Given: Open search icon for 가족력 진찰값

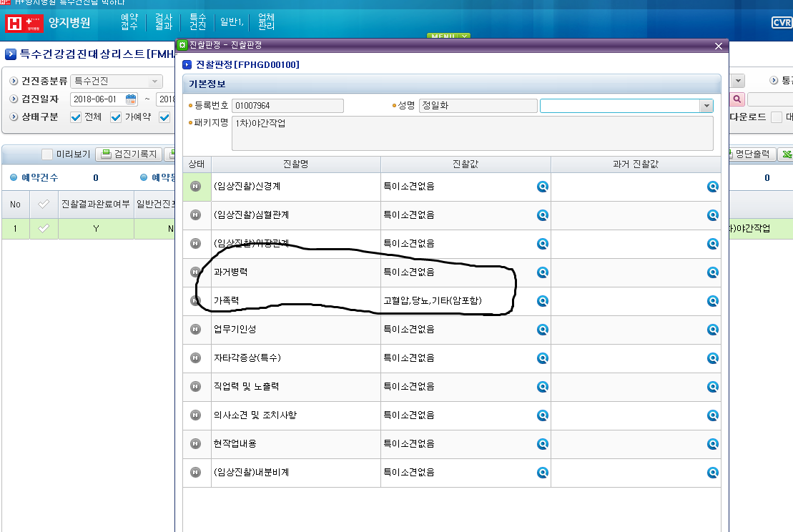Looking at the screenshot, I should [542, 301].
